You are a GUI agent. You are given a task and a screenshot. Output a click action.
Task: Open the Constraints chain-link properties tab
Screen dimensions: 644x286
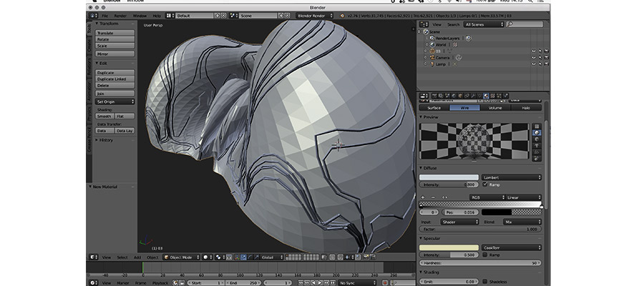467,96
